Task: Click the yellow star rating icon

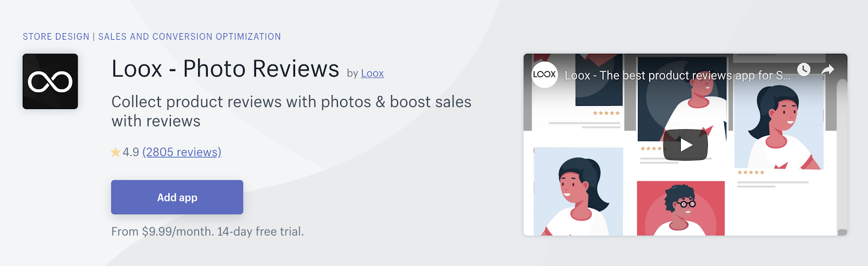Action: [116, 153]
